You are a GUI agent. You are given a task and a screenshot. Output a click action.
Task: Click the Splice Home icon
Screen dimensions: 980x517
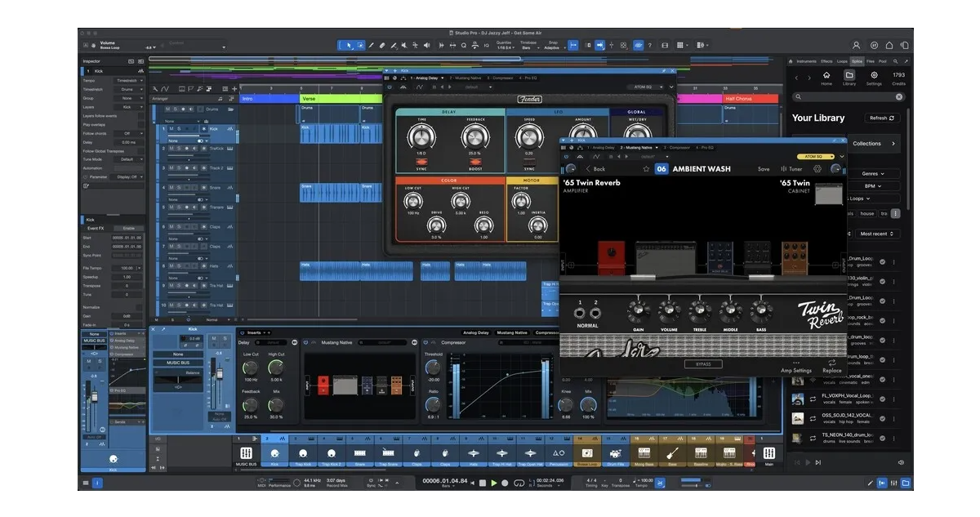tap(826, 75)
